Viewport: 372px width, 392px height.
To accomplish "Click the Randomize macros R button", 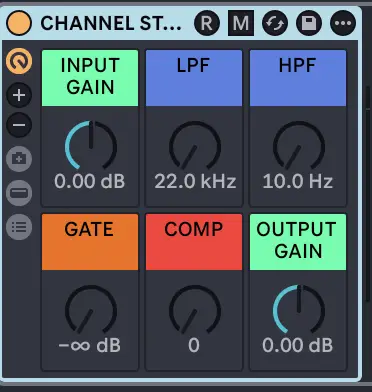I will (207, 23).
